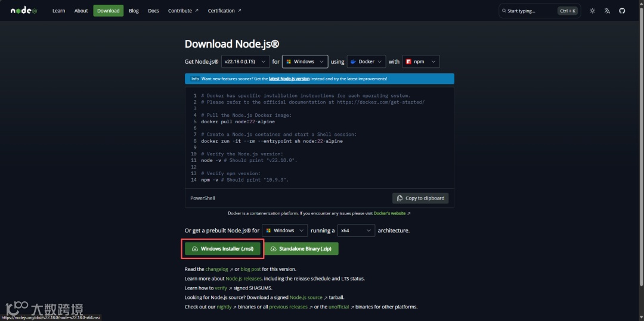This screenshot has height=321, width=644.
Task: Click the search magnifier icon
Action: [x=504, y=11]
